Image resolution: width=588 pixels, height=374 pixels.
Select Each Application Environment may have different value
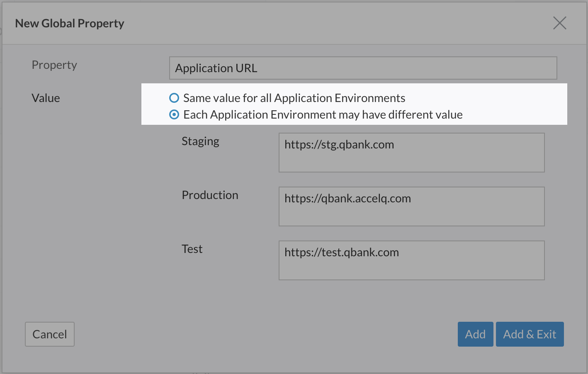pyautogui.click(x=174, y=114)
